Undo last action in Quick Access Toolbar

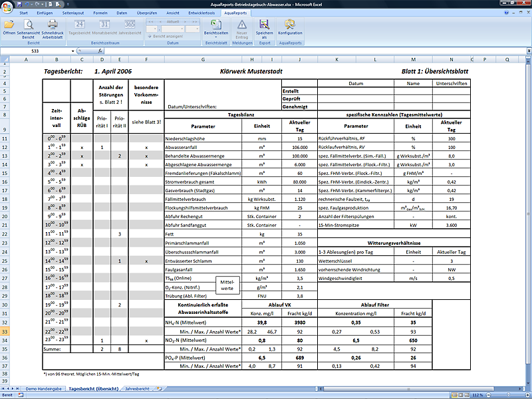coord(27,5)
